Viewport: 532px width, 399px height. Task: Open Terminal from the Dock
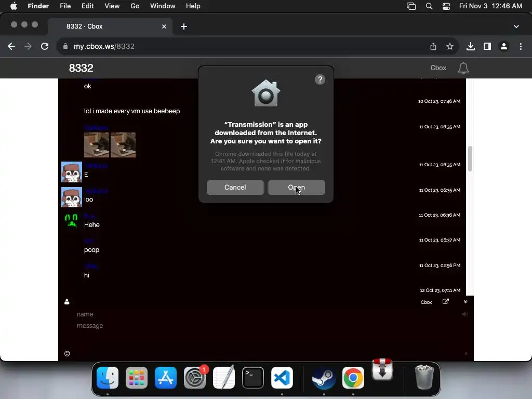(x=253, y=378)
